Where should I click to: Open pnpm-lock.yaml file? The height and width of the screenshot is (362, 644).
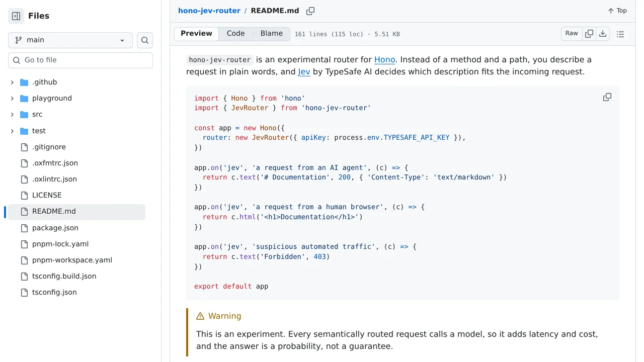(76, 244)
